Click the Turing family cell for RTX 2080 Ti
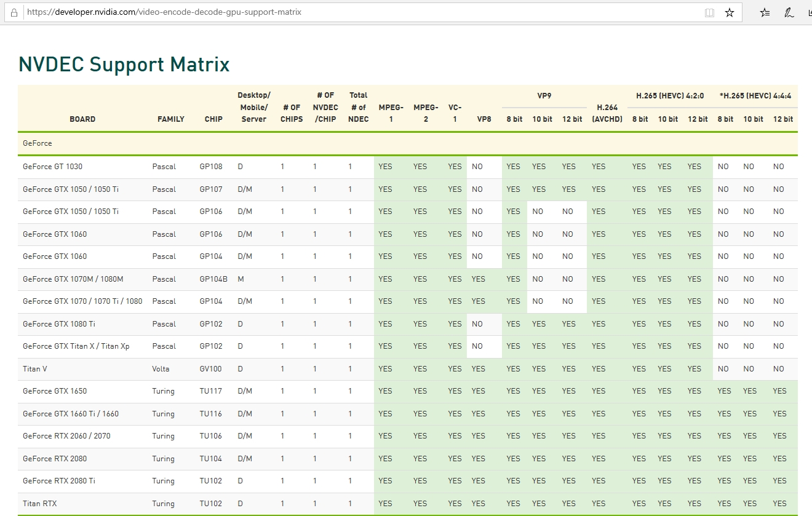Viewport: 812px width, 516px height. 164,481
